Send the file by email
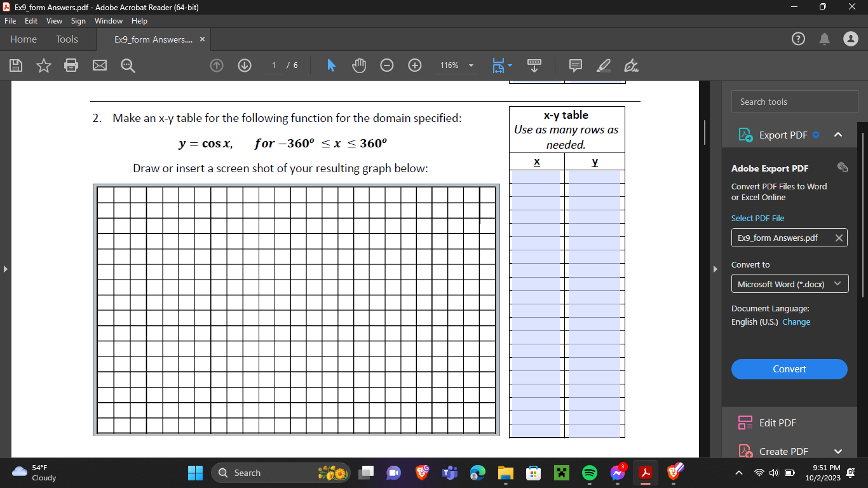The image size is (868, 488). (x=99, y=65)
